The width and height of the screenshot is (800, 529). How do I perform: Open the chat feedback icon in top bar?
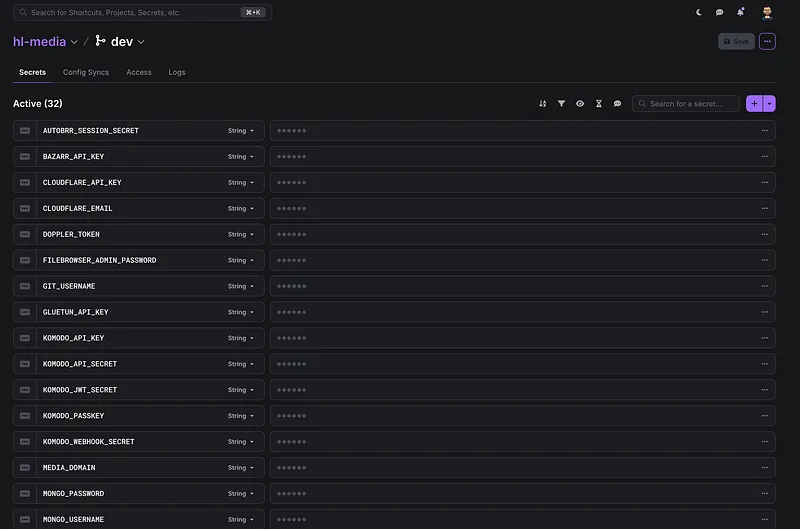[720, 13]
